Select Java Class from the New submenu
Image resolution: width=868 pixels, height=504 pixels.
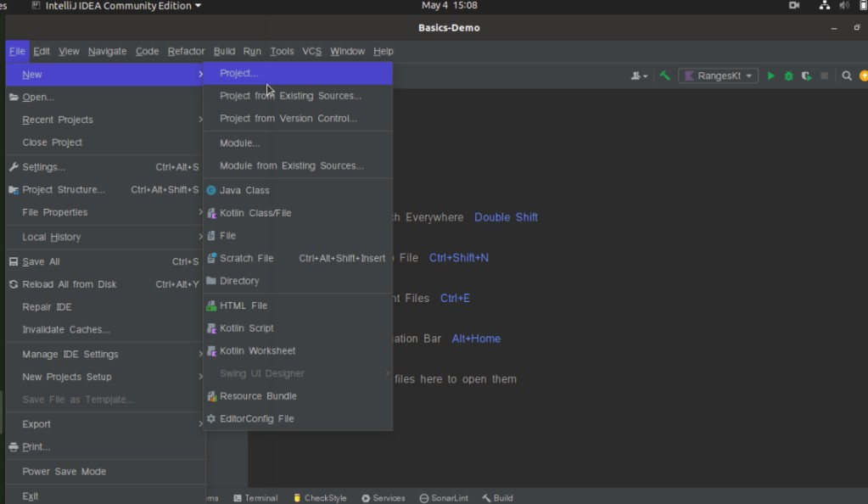(244, 190)
